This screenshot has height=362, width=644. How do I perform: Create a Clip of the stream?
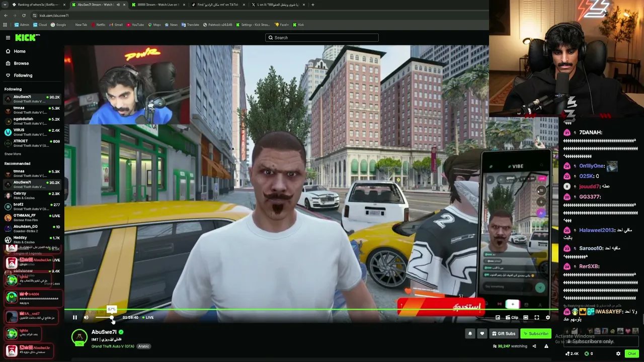coord(512,317)
